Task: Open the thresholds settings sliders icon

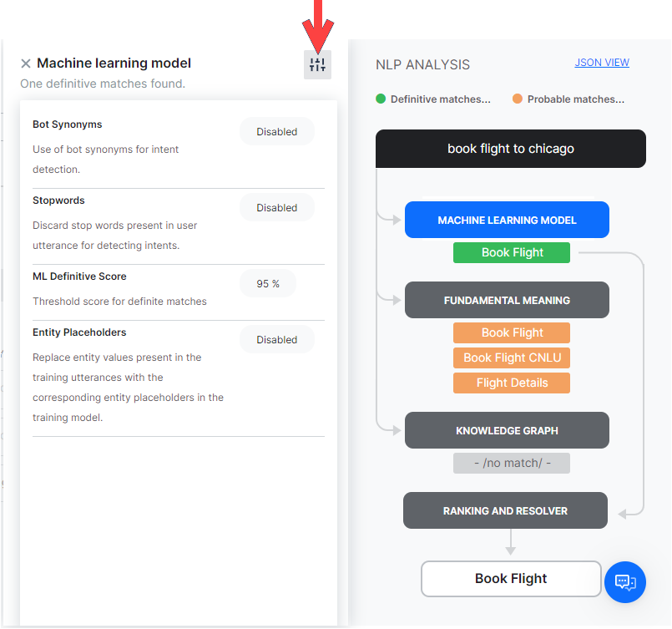Action: tap(317, 64)
